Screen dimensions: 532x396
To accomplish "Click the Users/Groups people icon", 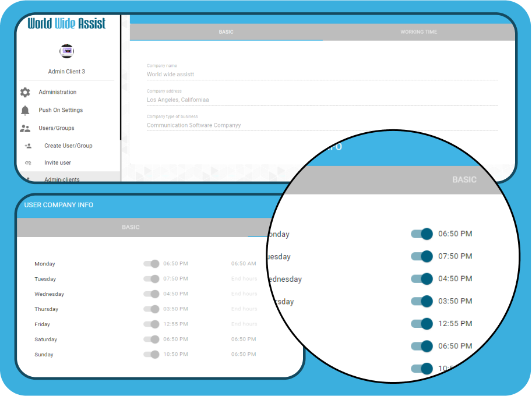I will [25, 128].
